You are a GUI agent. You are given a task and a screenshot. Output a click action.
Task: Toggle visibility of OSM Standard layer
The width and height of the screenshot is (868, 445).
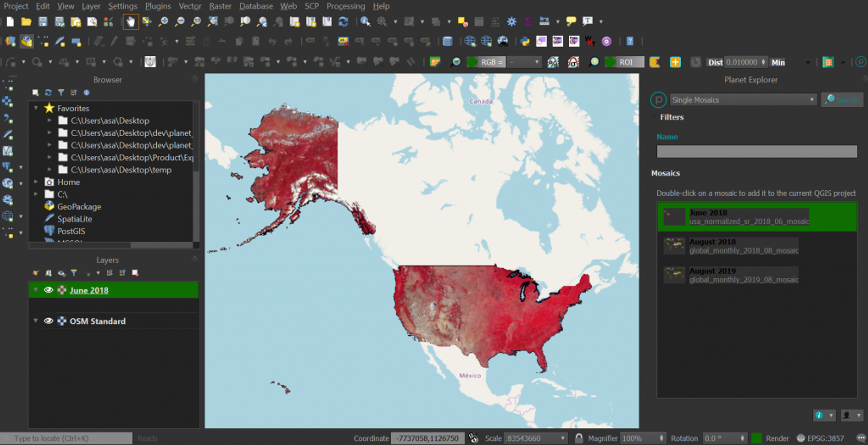[48, 321]
